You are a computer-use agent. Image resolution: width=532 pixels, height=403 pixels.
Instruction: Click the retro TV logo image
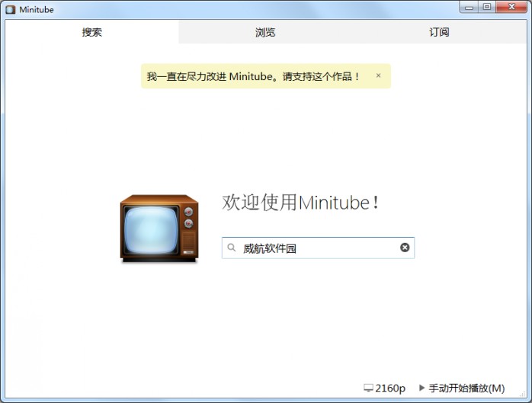[159, 229]
